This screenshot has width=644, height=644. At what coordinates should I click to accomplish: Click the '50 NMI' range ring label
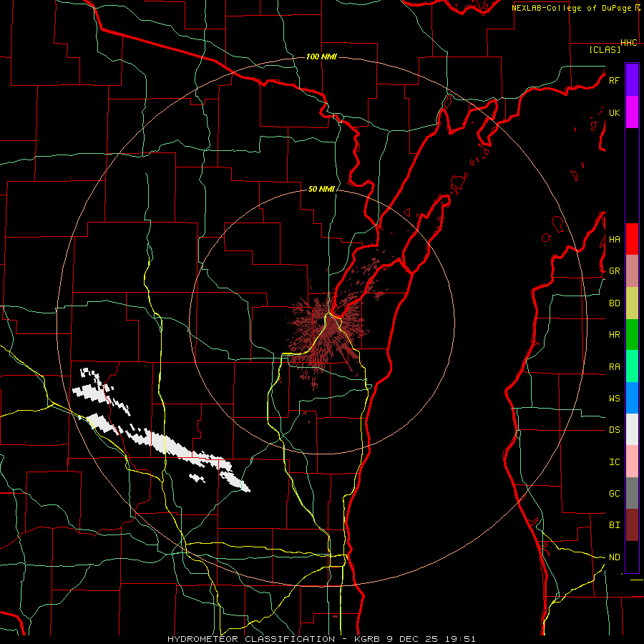(x=321, y=189)
